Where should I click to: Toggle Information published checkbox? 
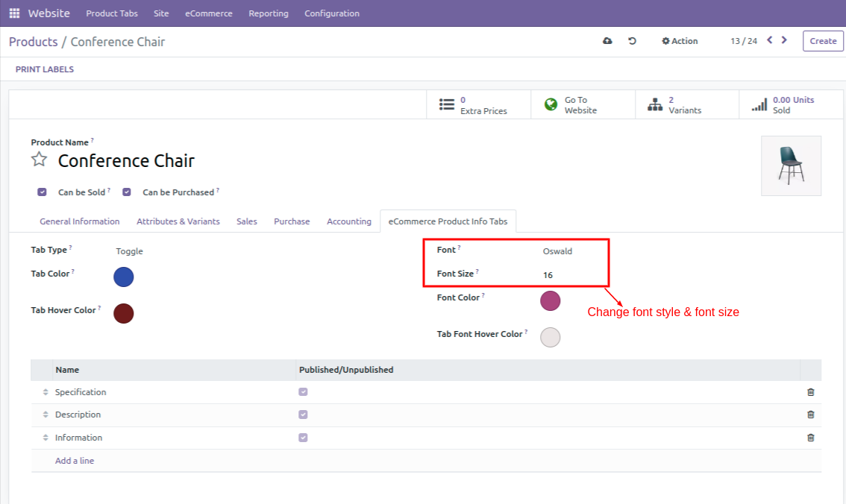[x=303, y=438]
